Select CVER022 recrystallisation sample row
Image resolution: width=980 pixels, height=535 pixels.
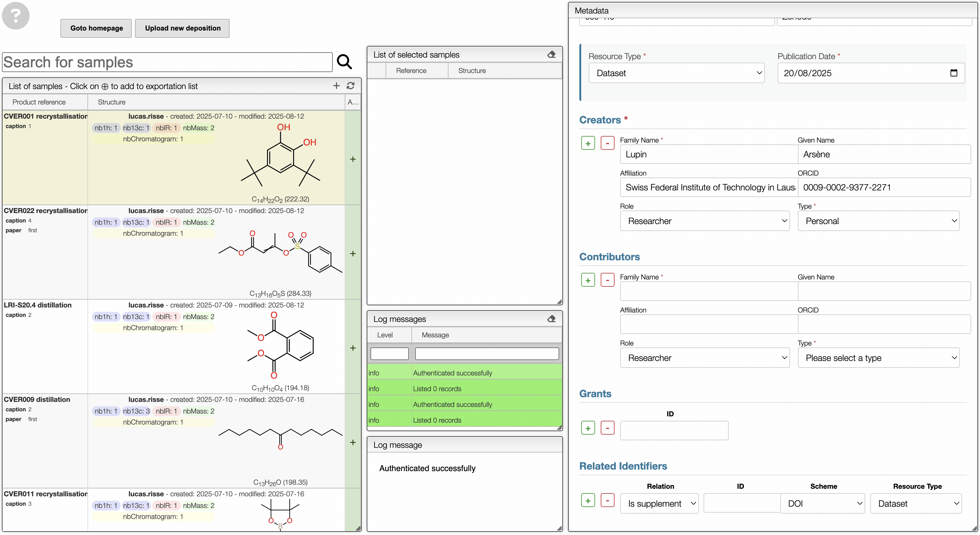(x=181, y=252)
